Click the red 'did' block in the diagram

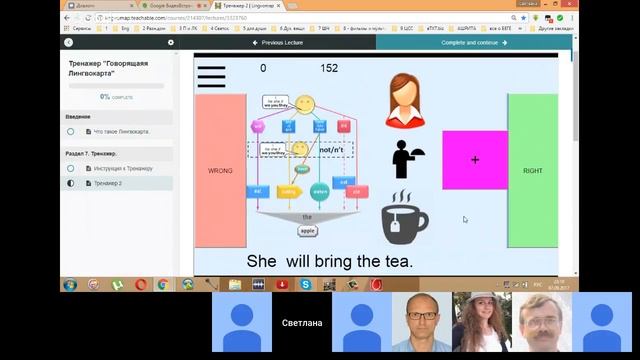(x=344, y=126)
